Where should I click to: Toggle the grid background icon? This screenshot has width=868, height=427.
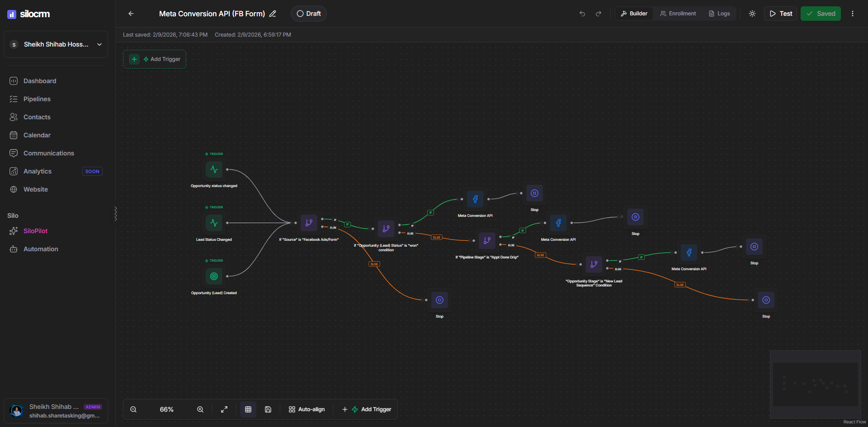[248, 409]
